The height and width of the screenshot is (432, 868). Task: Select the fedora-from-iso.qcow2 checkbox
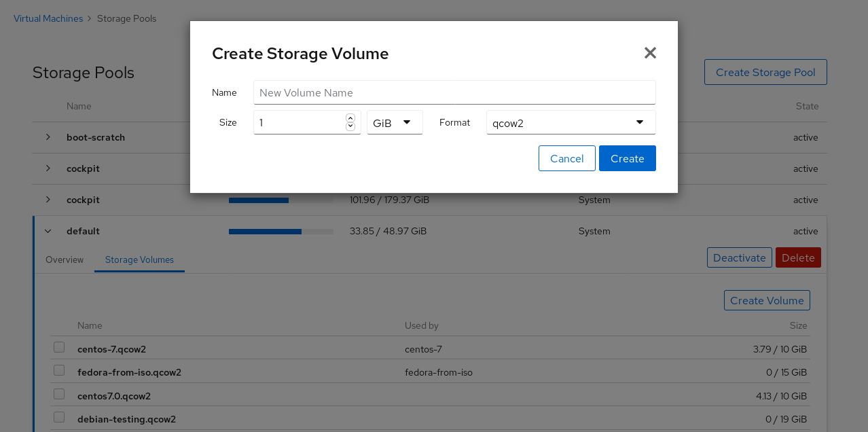click(x=59, y=371)
